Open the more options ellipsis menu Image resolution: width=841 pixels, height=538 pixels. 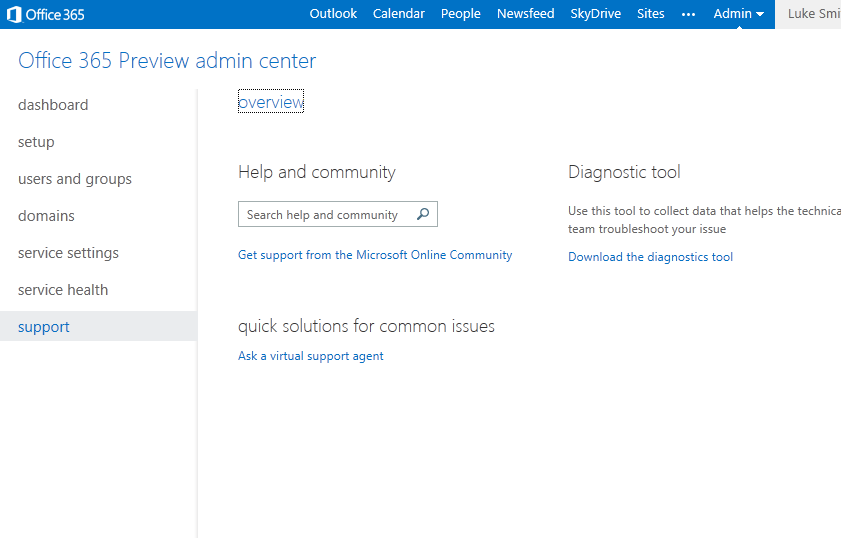click(688, 14)
